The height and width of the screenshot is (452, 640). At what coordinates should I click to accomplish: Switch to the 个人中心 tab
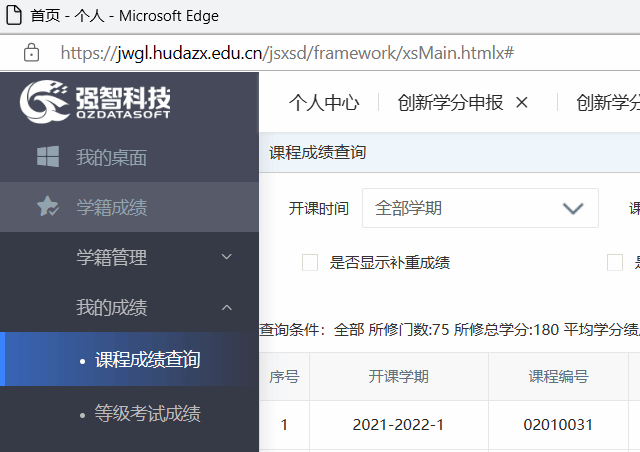tap(322, 102)
